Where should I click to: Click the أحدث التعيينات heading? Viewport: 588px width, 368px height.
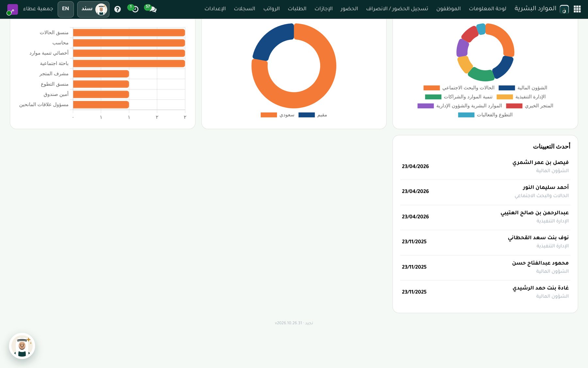[x=552, y=147]
